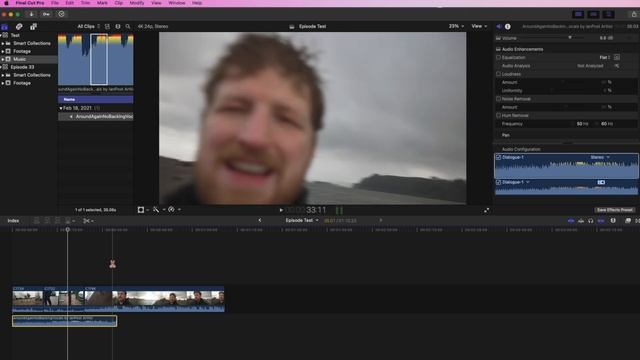Screen dimensions: 640x360
Task: Toggle solo headphones icon in timeline
Action: click(591, 221)
